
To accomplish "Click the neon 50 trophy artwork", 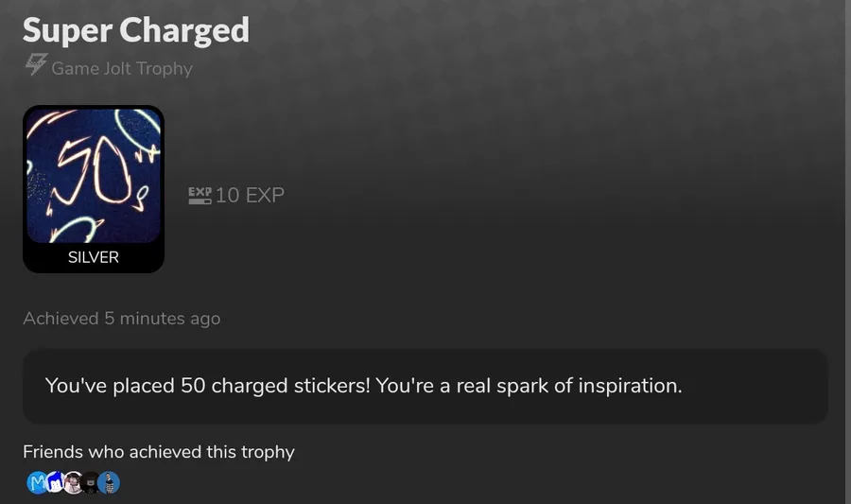I will [x=94, y=174].
